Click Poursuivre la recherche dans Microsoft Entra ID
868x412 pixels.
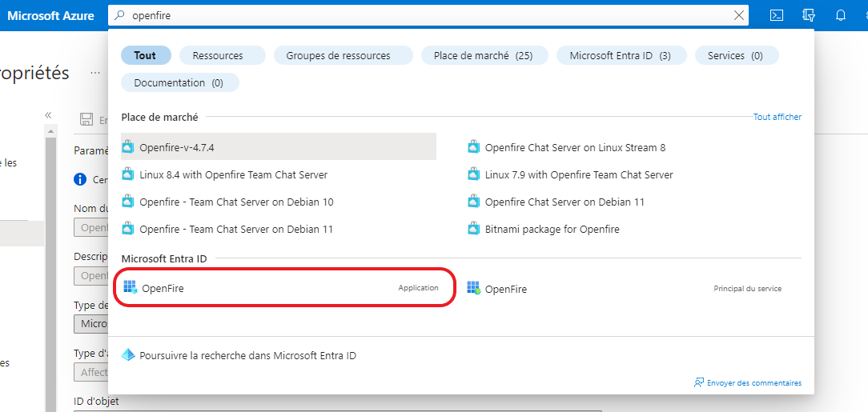pyautogui.click(x=248, y=355)
